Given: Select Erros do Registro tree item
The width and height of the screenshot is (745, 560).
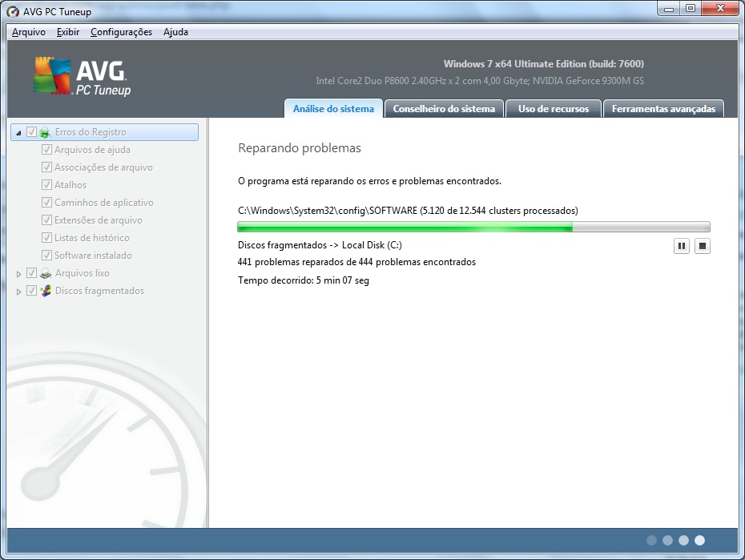Looking at the screenshot, I should [x=104, y=132].
